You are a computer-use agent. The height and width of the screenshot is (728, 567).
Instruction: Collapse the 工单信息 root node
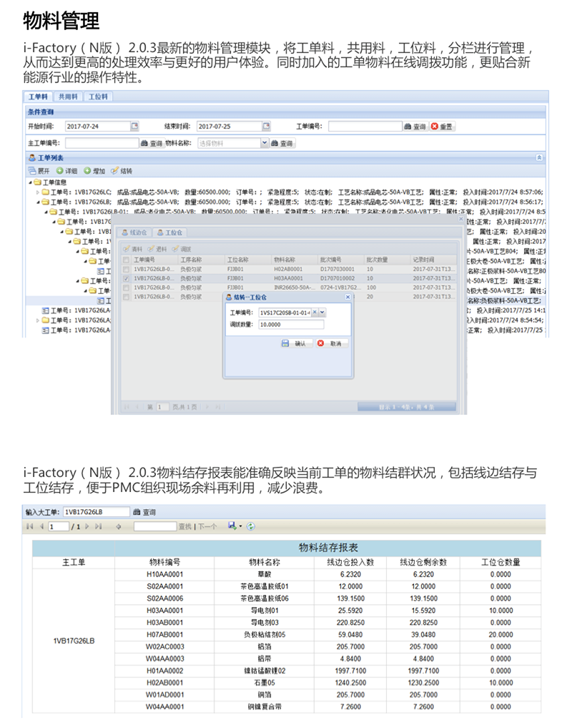(30, 182)
